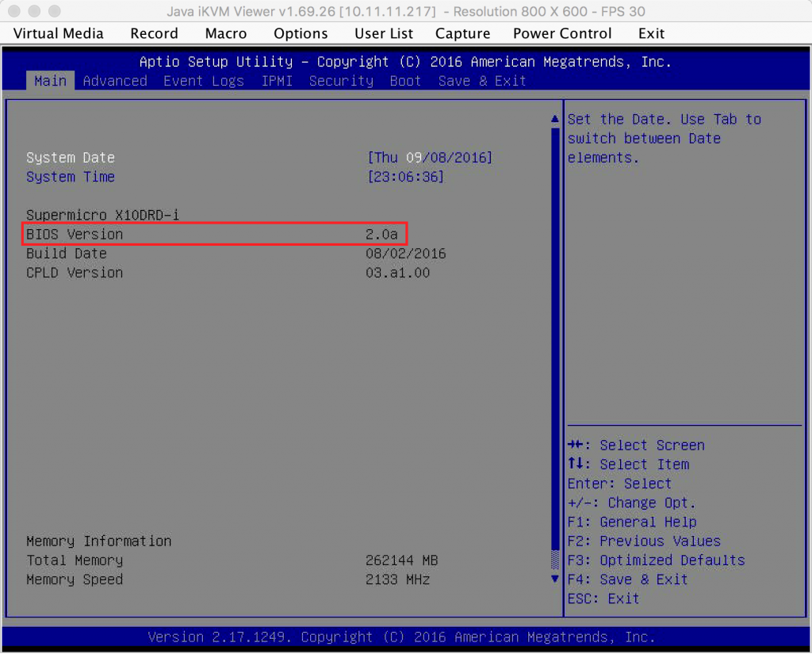Open the Macro menu

[x=226, y=33]
